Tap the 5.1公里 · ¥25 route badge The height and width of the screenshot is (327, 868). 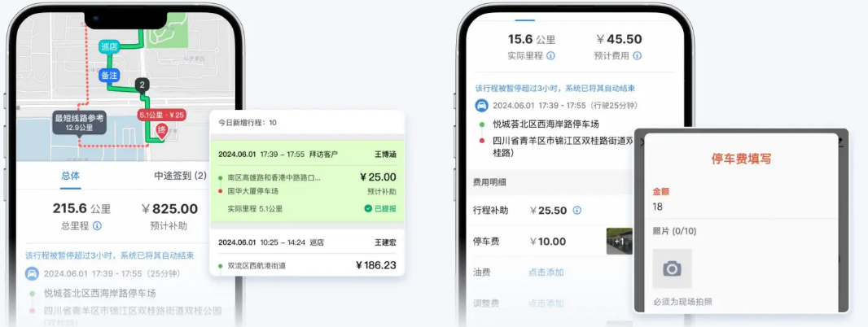pos(161,116)
